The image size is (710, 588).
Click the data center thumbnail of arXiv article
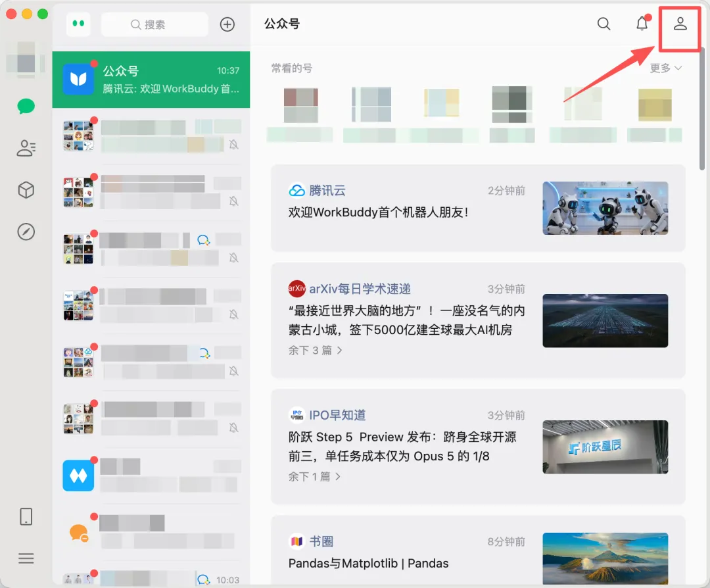605,321
